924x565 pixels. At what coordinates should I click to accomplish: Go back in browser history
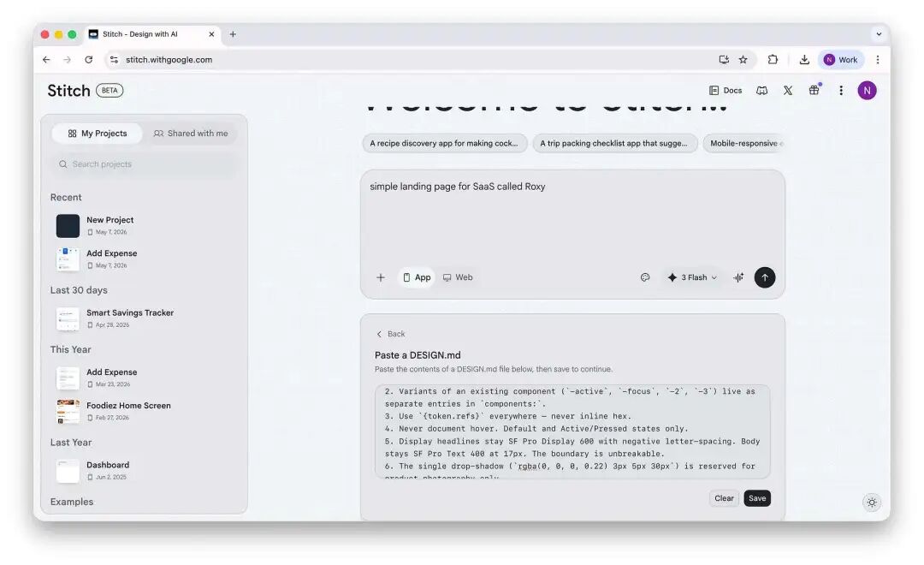click(x=46, y=60)
